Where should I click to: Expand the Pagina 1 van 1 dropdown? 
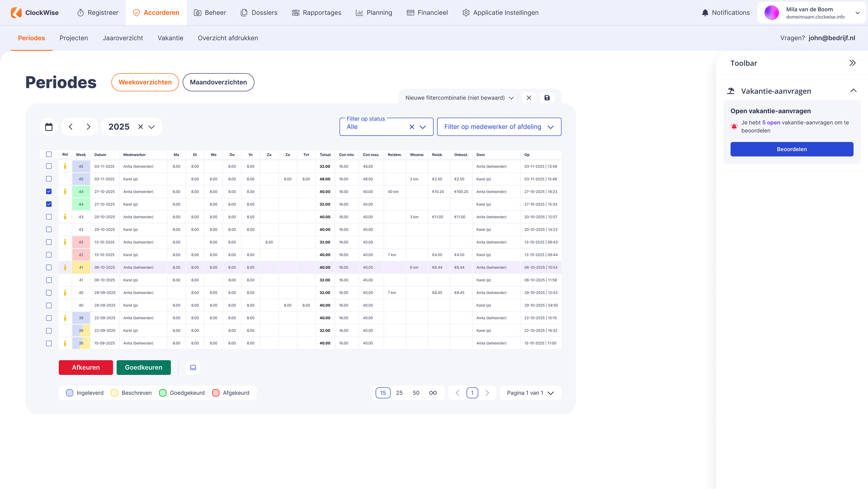(530, 393)
